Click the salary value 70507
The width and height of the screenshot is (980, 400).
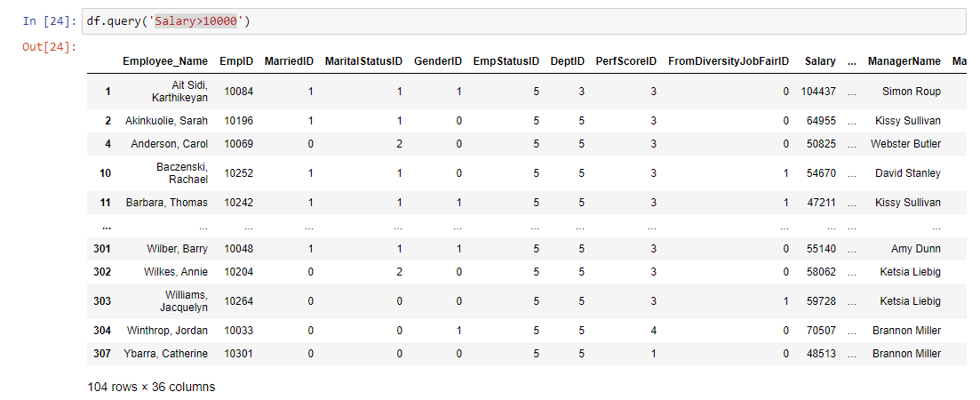pyautogui.click(x=821, y=330)
